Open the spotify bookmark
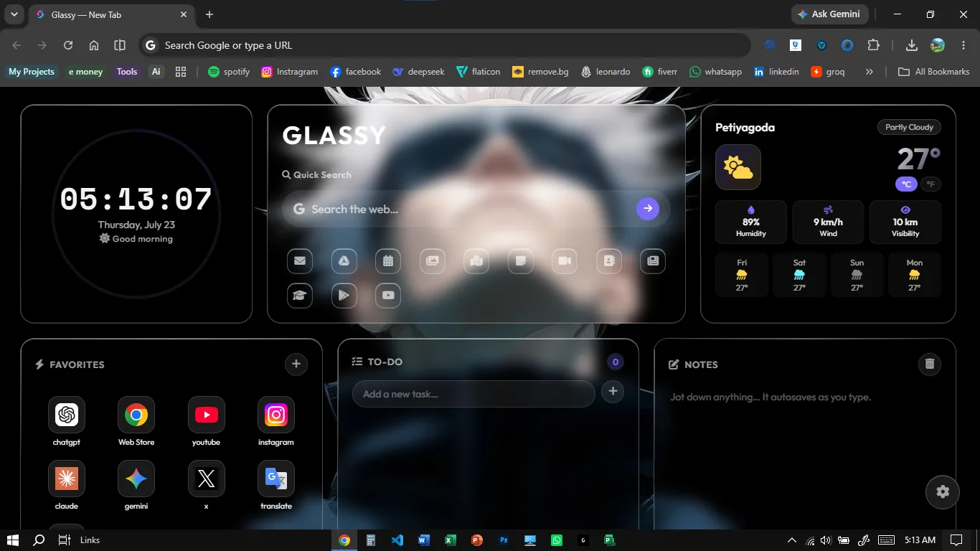This screenshot has height=551, width=980. [x=229, y=72]
